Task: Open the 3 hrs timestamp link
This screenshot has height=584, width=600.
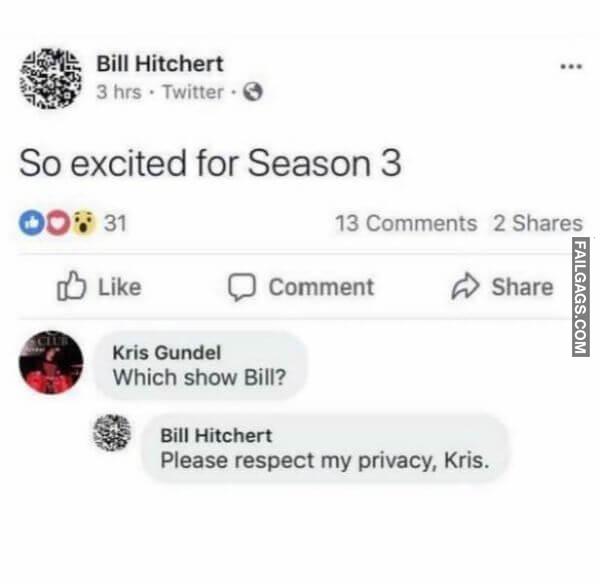Action: (x=119, y=92)
